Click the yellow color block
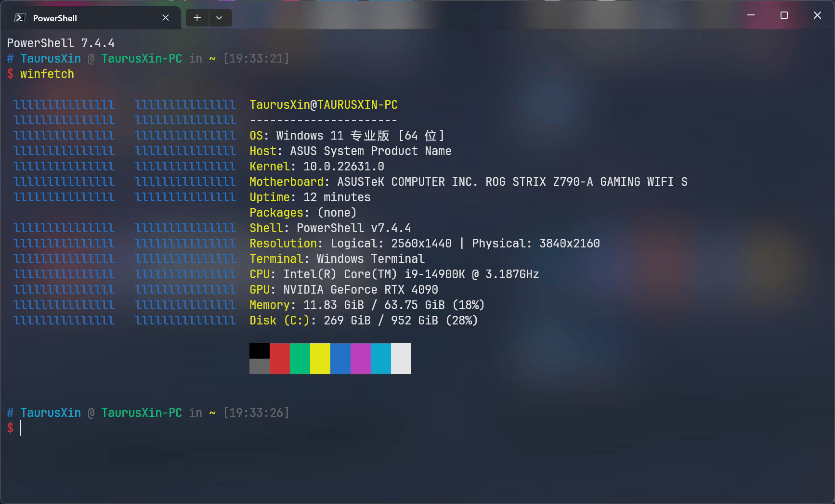835x504 pixels. coord(320,359)
